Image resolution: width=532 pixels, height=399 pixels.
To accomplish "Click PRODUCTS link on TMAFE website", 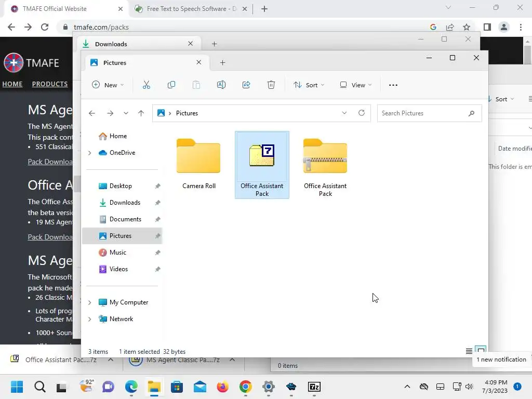I will [50, 84].
